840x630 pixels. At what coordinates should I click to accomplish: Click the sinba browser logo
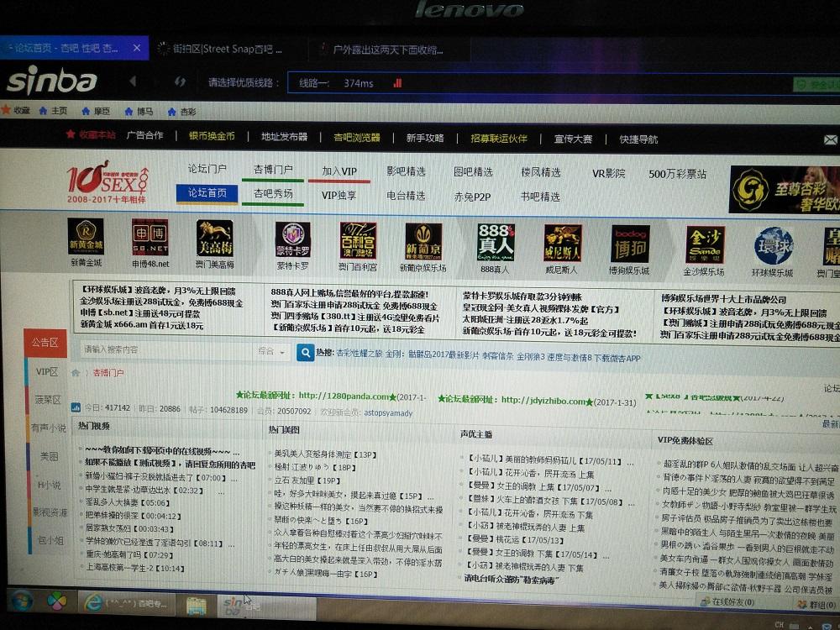click(x=52, y=81)
